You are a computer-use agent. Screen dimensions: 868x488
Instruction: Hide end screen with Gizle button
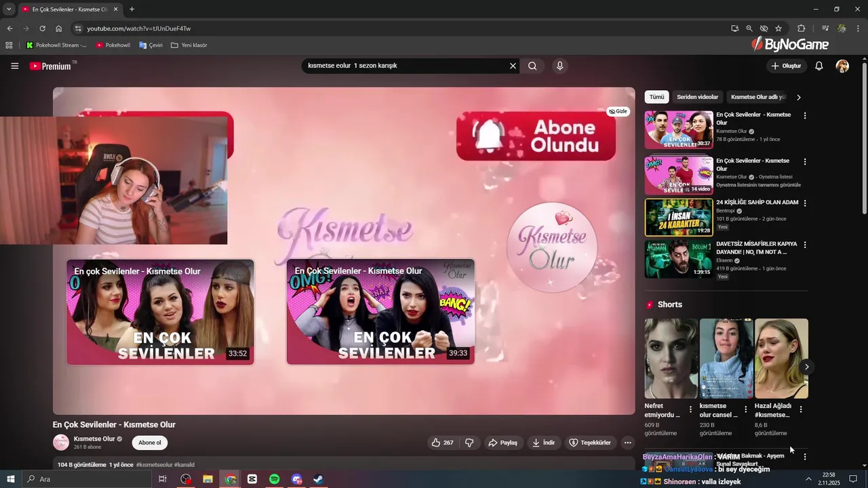coord(618,111)
